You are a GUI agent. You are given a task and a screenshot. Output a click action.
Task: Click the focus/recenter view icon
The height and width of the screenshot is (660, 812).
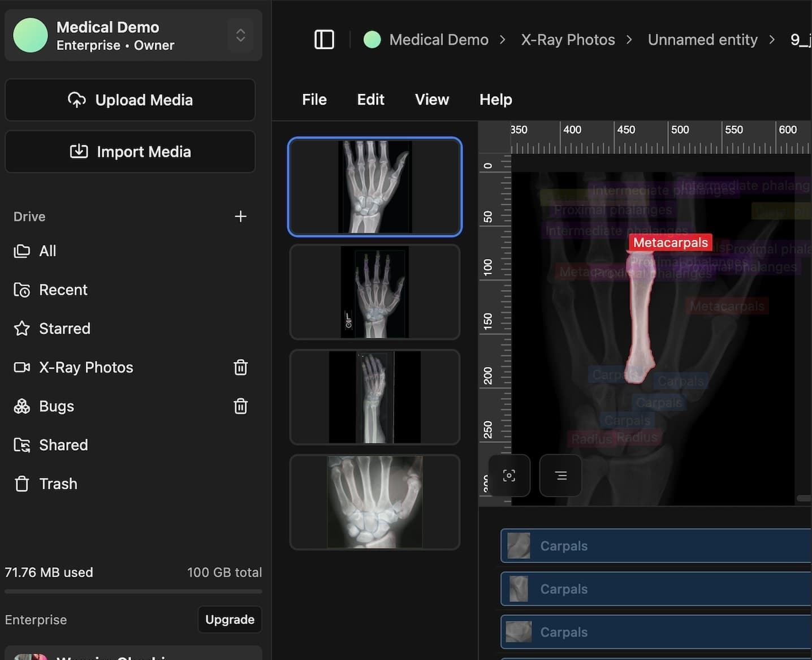tap(509, 476)
